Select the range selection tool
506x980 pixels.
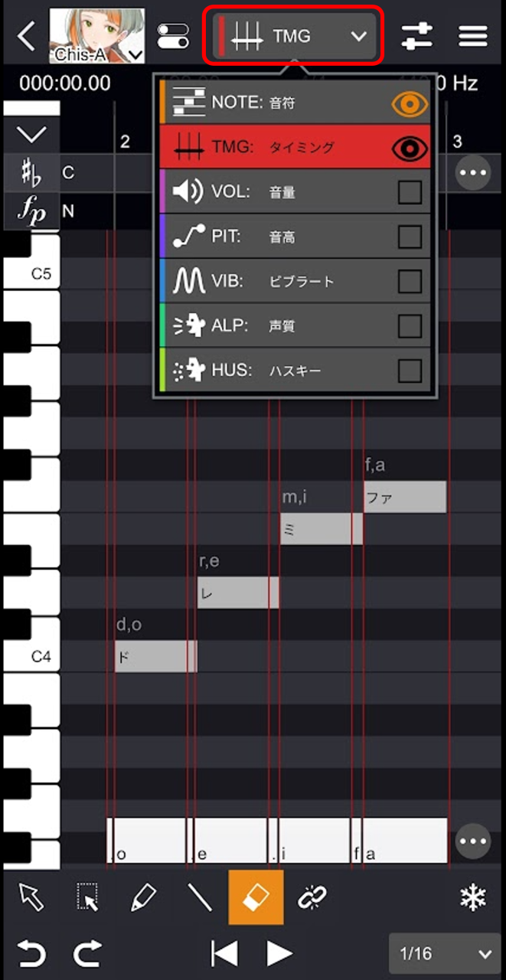88,897
